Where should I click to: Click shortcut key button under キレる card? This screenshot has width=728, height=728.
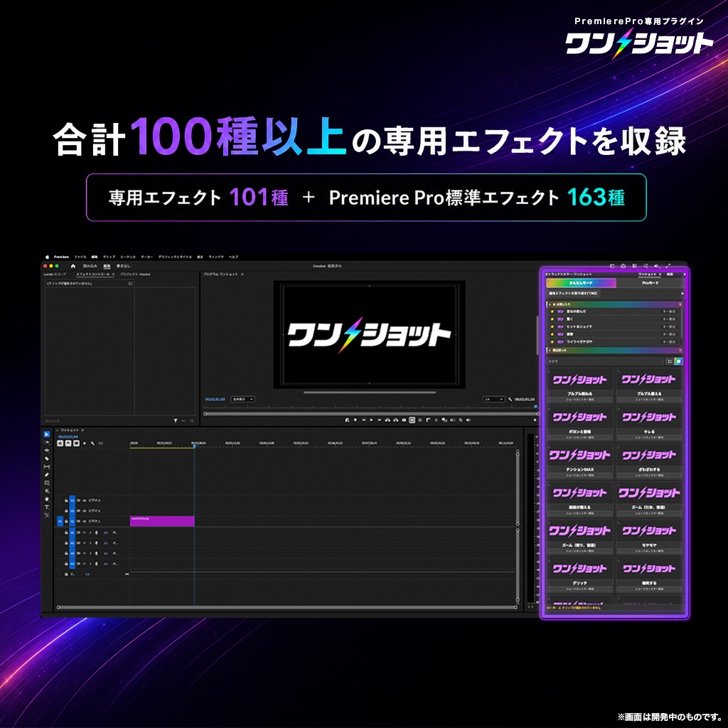tap(650, 437)
